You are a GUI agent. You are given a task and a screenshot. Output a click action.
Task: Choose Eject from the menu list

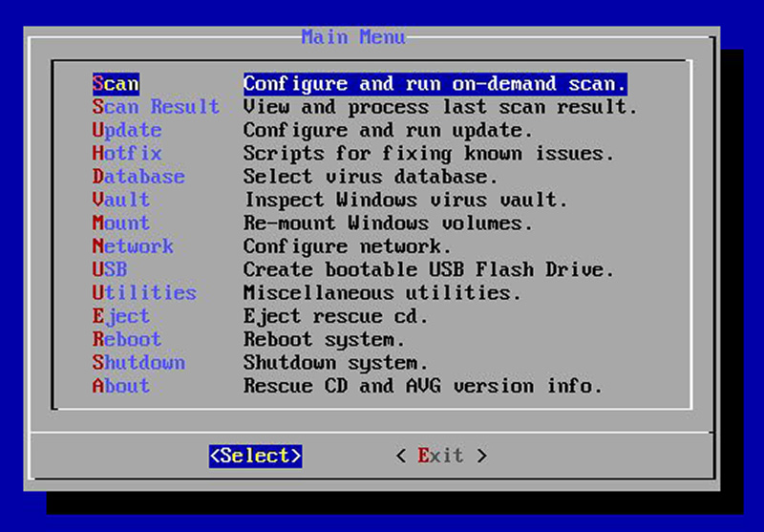121,316
